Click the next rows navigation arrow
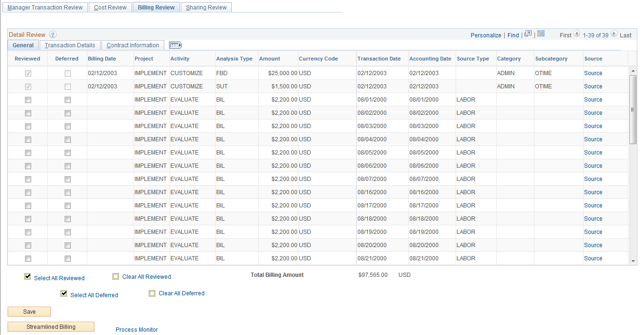 point(613,34)
